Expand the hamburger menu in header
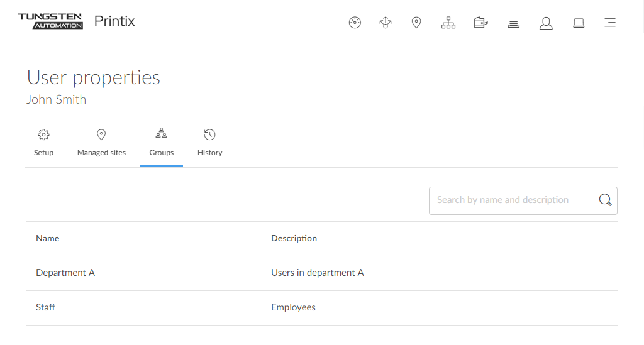Image resolution: width=644 pixels, height=345 pixels. 609,23
